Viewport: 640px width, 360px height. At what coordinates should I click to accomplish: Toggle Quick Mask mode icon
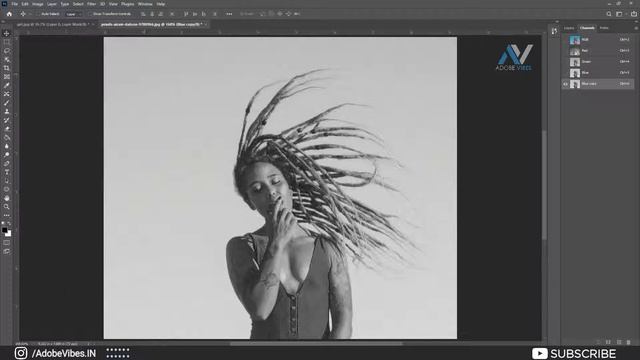coord(7,243)
